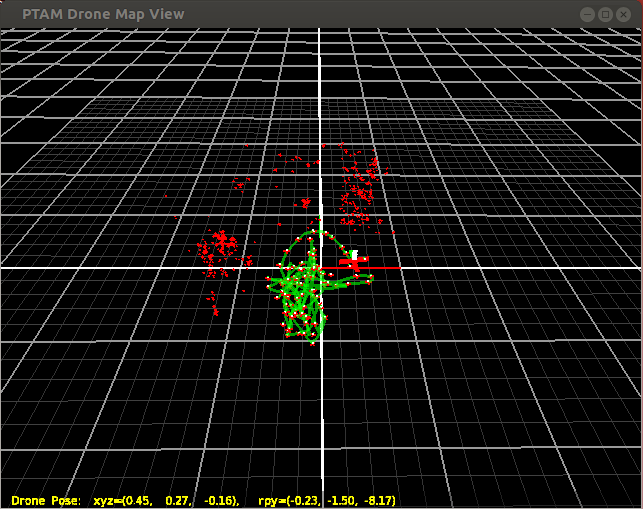This screenshot has height=509, width=643.
Task: Close the PTAM Drone Map View window
Action: pos(625,14)
